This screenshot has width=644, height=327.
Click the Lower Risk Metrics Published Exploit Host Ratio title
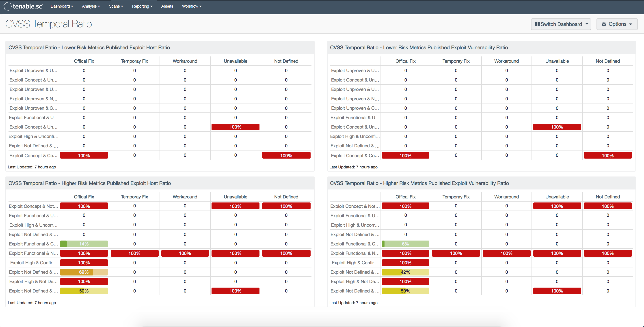pos(89,47)
